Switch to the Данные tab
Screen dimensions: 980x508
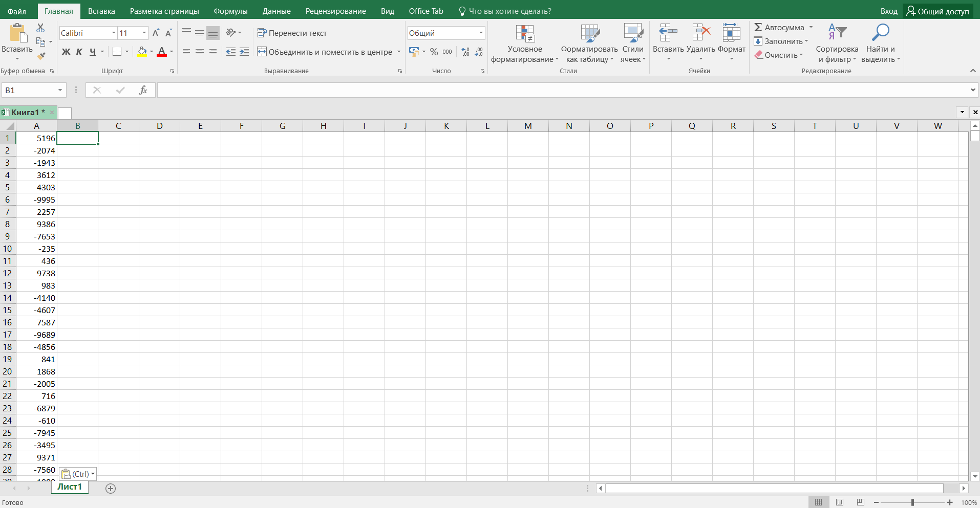[x=276, y=11]
